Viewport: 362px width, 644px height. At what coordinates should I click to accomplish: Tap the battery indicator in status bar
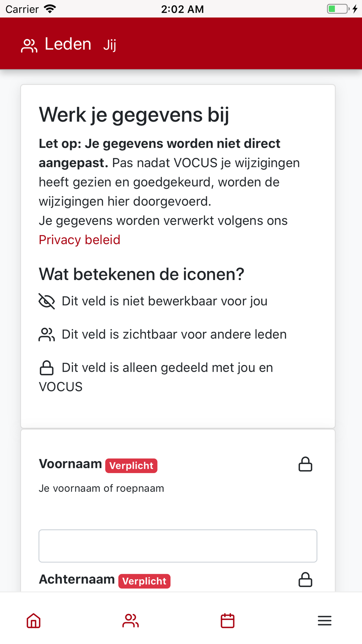(338, 9)
